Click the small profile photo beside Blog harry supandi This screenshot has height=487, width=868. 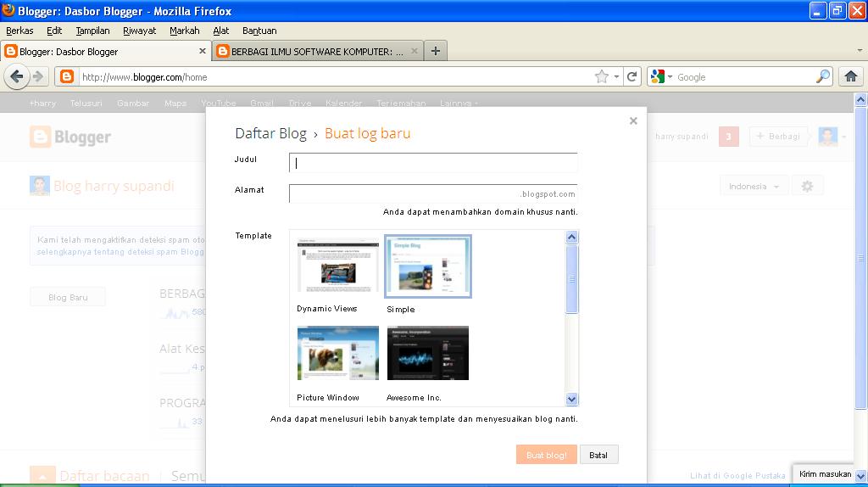pos(39,186)
